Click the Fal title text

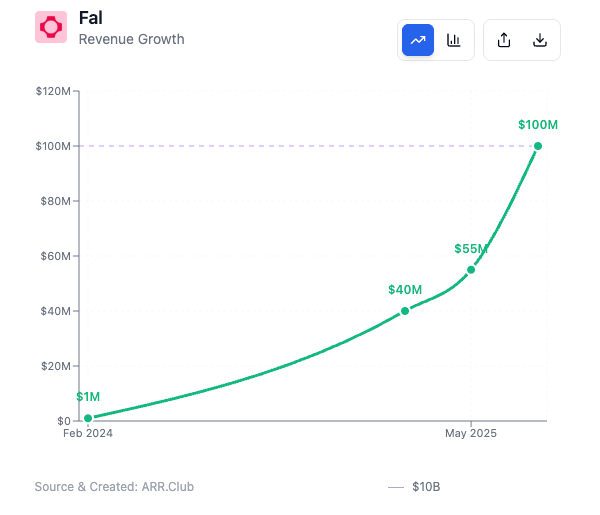pos(91,18)
